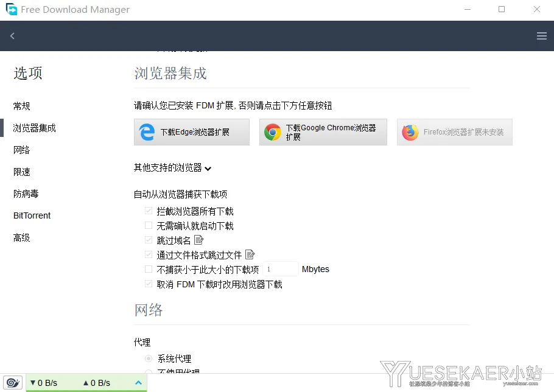Expand the speed panel up arrow
The width and height of the screenshot is (554, 392).
tap(139, 383)
